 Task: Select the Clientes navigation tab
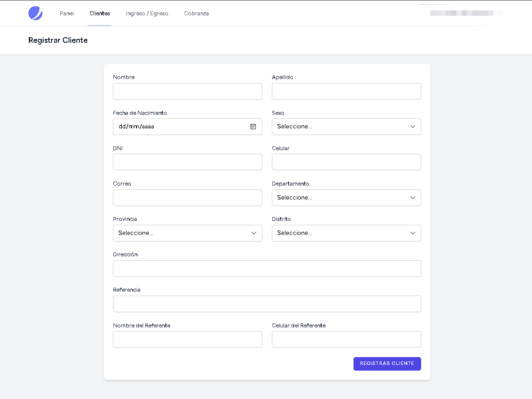point(100,14)
